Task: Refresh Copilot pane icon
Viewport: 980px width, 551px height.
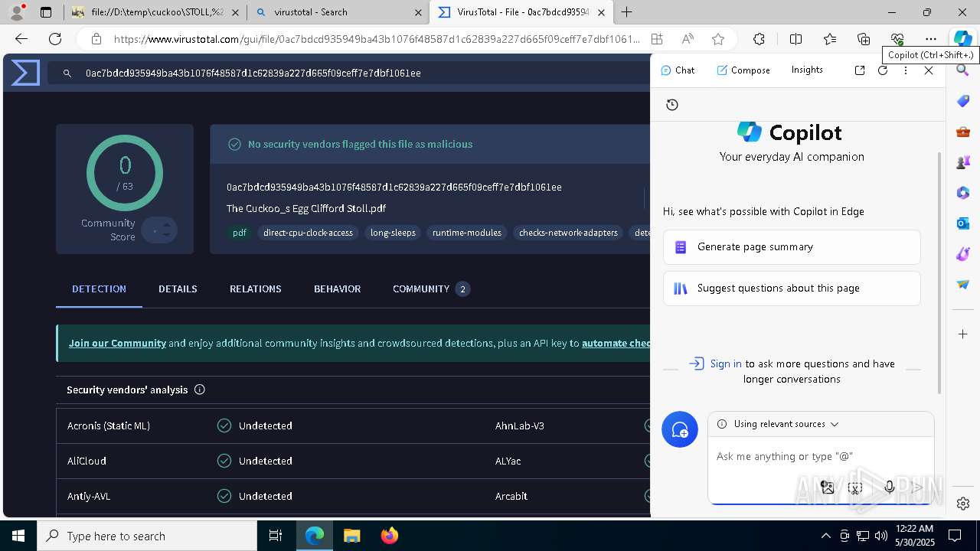Action: pos(883,70)
